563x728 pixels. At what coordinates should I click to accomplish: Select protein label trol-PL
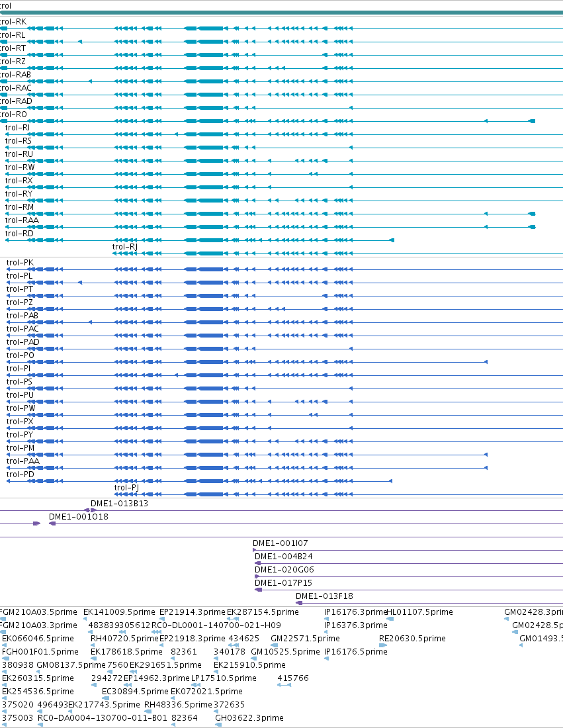[19, 276]
